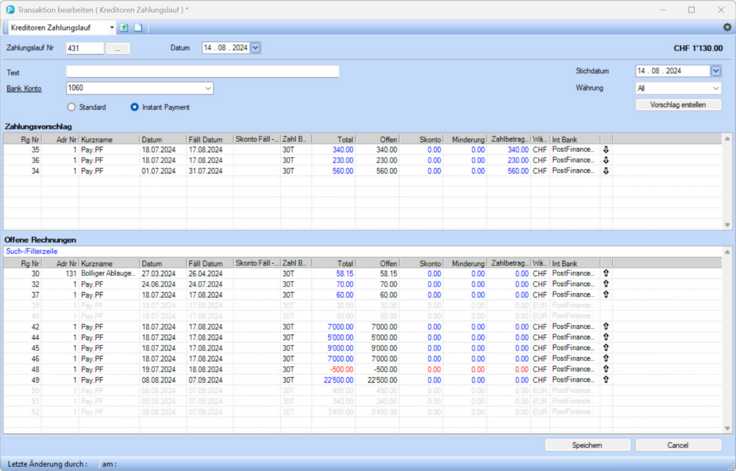Open the Bank Konto dropdown
Viewport: 736px width, 471px height.
(x=208, y=89)
